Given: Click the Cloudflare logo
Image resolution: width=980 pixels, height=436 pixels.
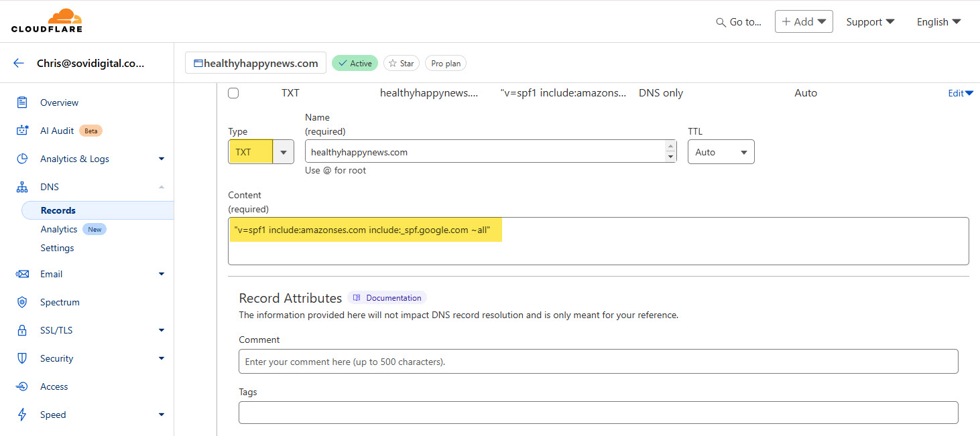Looking at the screenshot, I should [47, 21].
